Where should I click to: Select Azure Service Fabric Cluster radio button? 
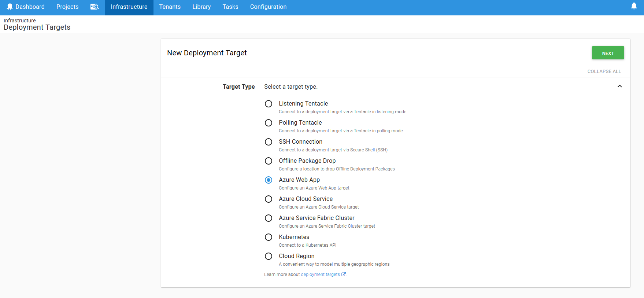269,218
